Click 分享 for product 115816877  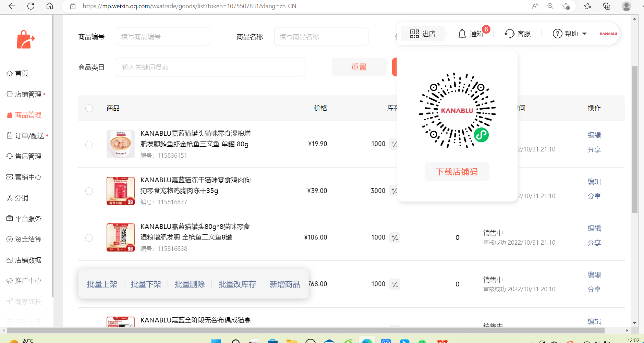click(594, 196)
